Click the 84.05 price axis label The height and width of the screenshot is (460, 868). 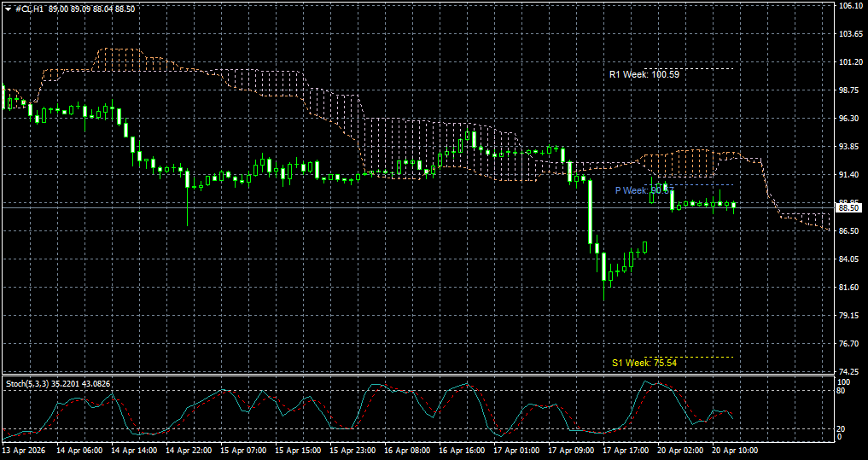click(x=849, y=259)
